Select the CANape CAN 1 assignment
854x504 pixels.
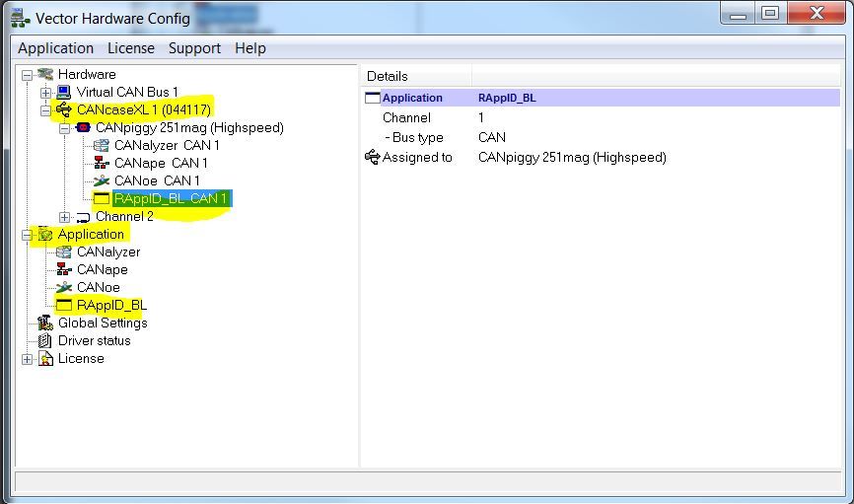coord(161,163)
